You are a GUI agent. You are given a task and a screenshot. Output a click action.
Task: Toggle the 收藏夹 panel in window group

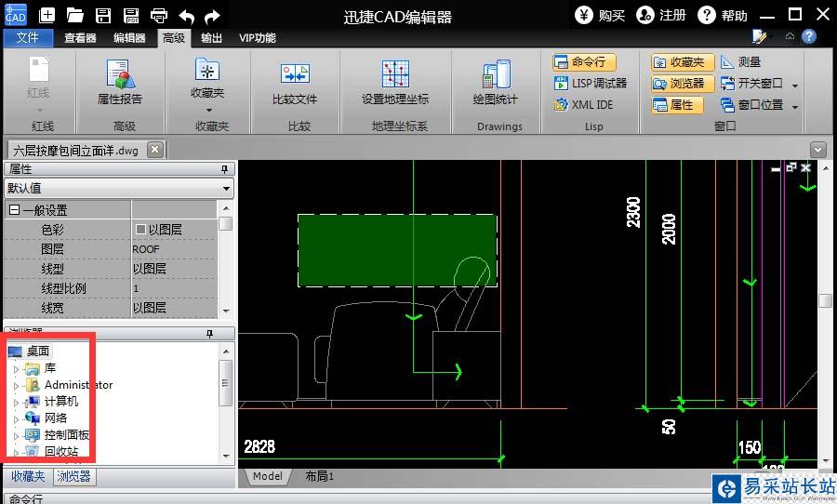pyautogui.click(x=683, y=62)
